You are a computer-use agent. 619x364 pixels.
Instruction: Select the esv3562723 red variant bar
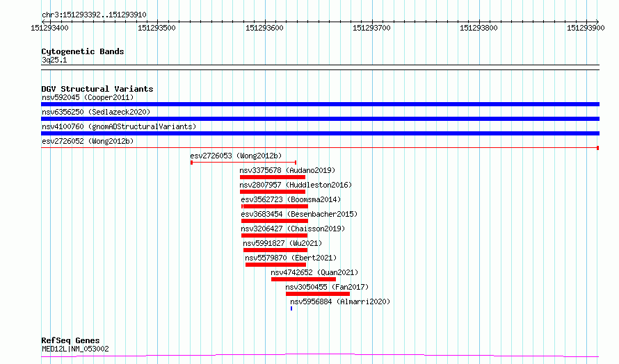[x=275, y=206]
